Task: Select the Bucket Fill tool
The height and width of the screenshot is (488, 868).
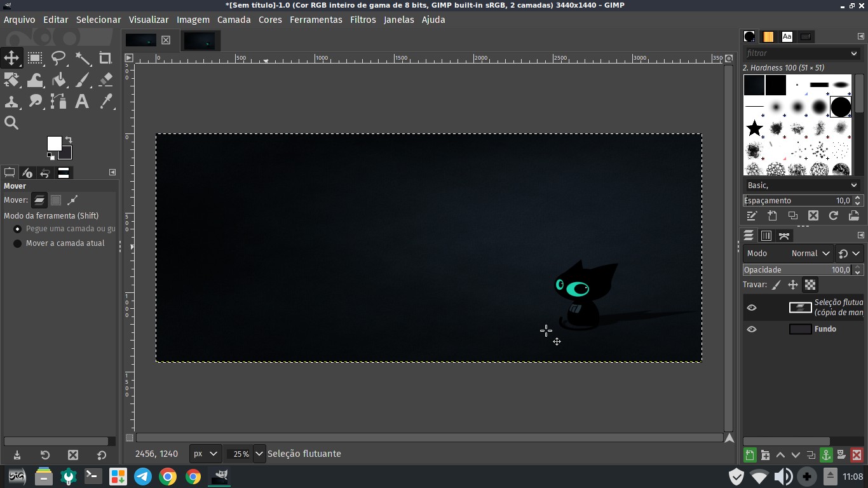Action: click(x=58, y=80)
